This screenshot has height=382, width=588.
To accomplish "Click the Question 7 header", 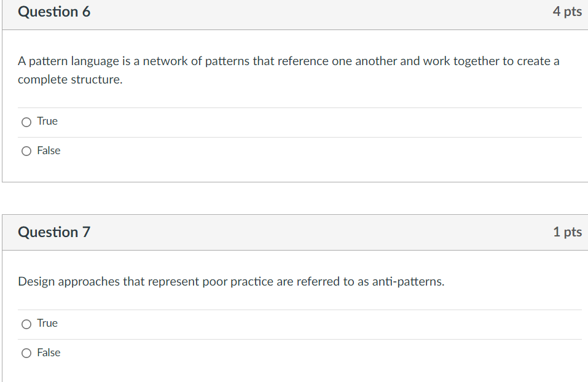I will (54, 232).
